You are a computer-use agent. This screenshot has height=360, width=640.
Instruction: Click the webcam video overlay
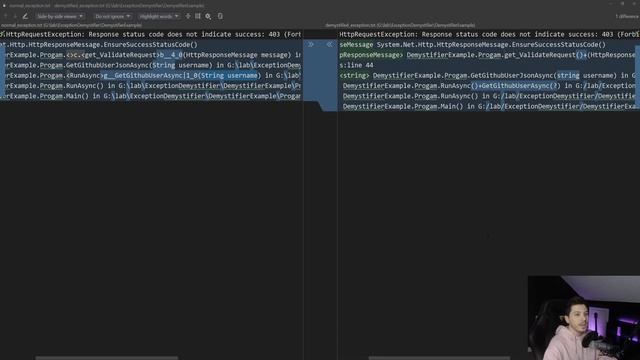click(584, 318)
